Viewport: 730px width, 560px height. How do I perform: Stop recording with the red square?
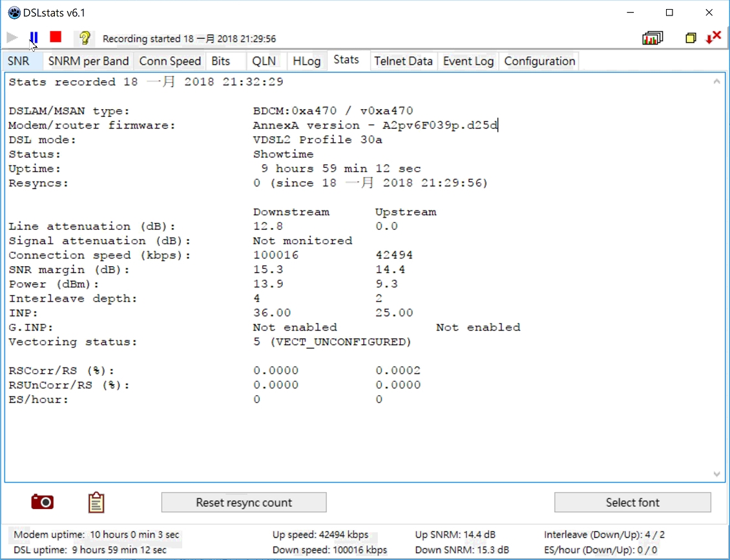coord(56,37)
